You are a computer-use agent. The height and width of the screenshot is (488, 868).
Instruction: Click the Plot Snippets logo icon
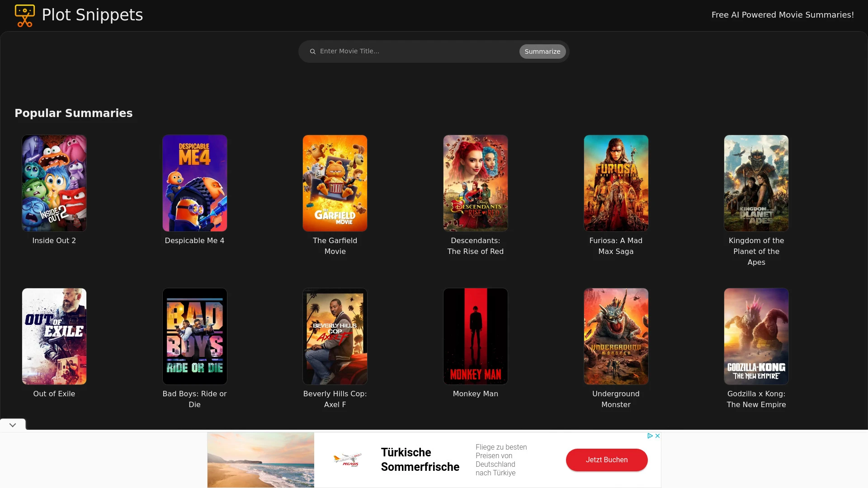pyautogui.click(x=25, y=15)
